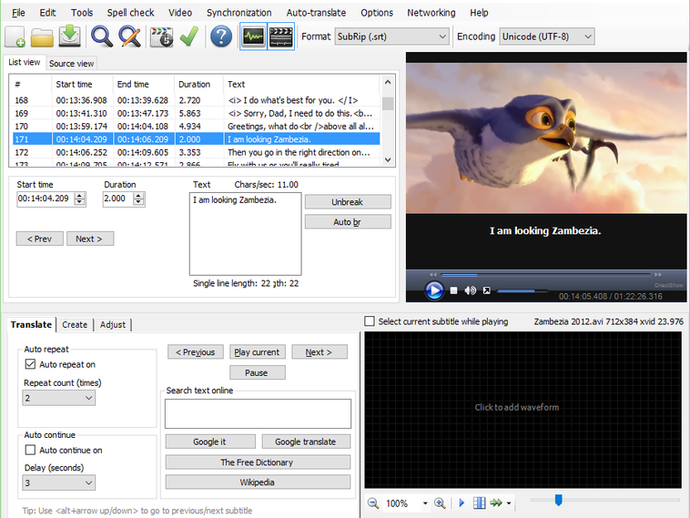Click the video volume slider
This screenshot has height=518, width=690.
pyautogui.click(x=522, y=291)
